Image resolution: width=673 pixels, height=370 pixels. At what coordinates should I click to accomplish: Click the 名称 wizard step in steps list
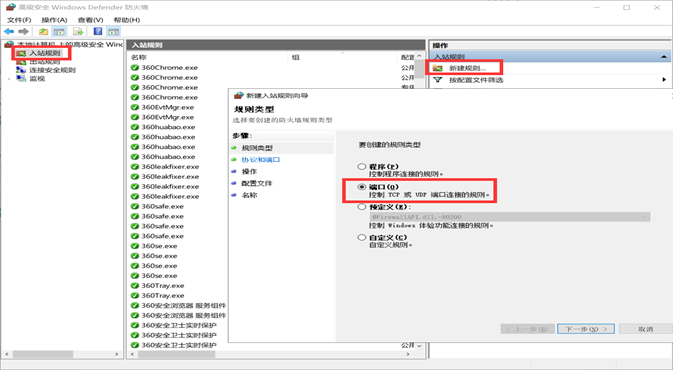pos(249,195)
